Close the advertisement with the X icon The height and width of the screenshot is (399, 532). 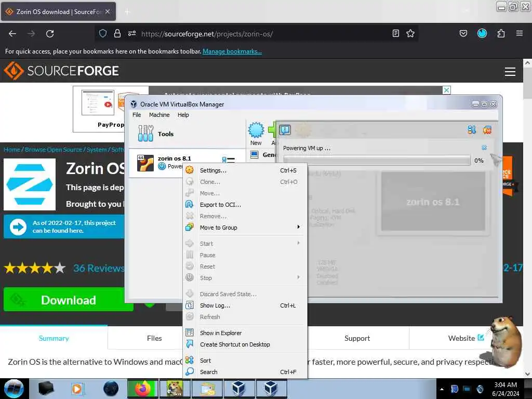click(446, 90)
